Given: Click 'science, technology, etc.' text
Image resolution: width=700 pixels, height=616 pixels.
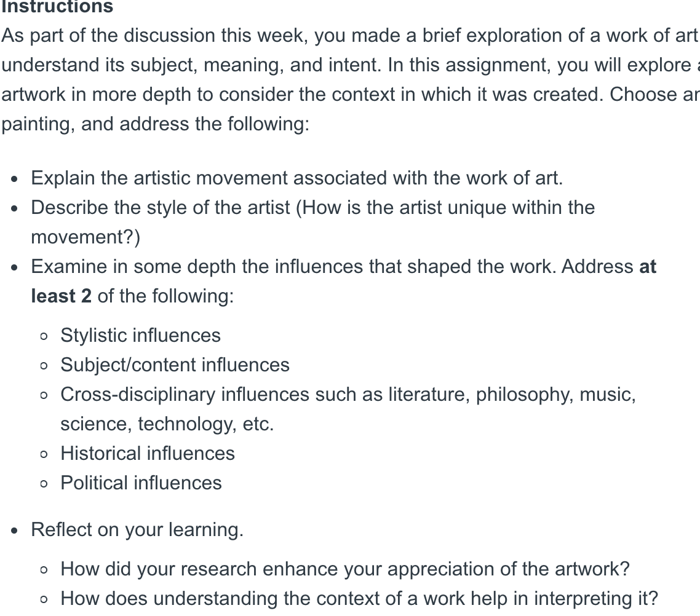Looking at the screenshot, I should click(x=167, y=424).
